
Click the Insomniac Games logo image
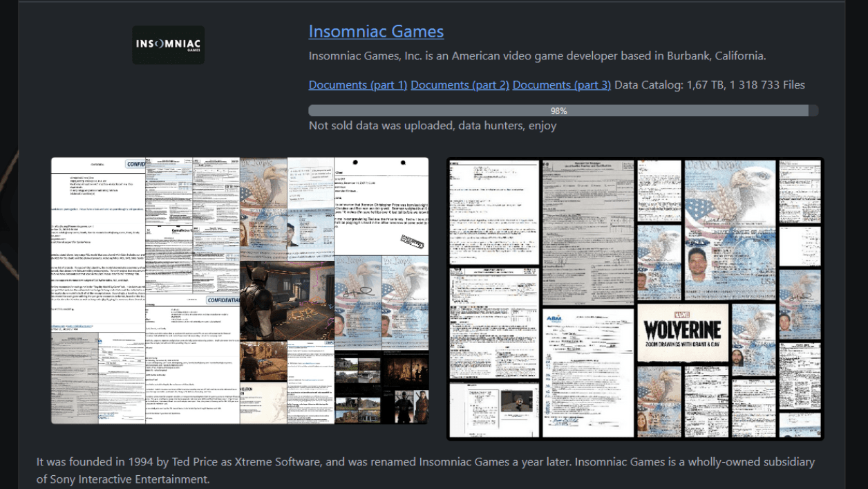(168, 45)
